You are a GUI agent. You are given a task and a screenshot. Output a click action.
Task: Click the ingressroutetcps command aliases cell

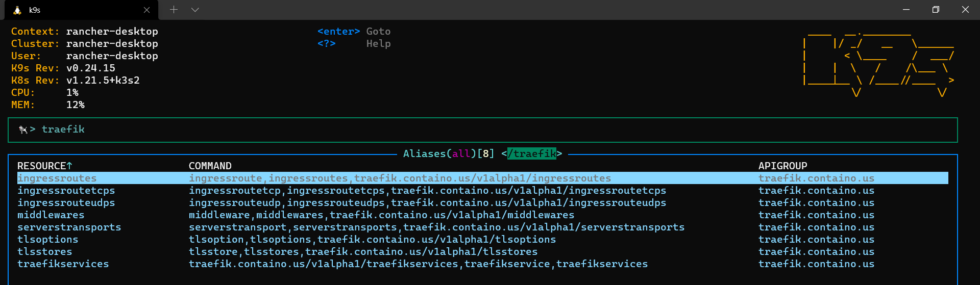(x=428, y=190)
